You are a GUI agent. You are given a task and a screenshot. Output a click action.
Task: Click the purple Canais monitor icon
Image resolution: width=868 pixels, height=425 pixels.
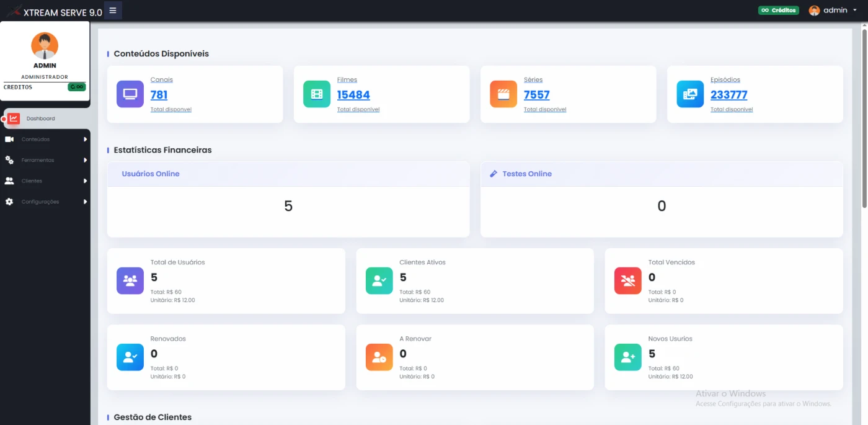(130, 94)
